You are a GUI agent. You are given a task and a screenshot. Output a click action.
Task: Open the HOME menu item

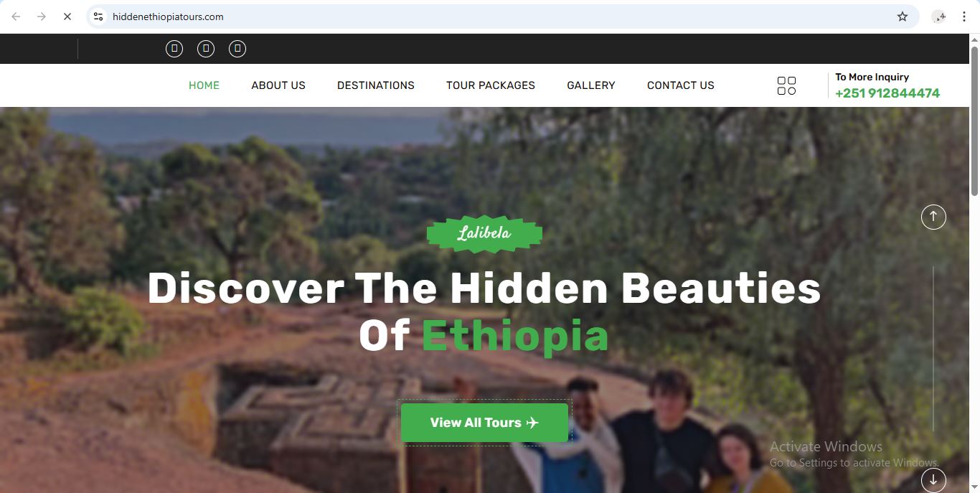(x=204, y=85)
